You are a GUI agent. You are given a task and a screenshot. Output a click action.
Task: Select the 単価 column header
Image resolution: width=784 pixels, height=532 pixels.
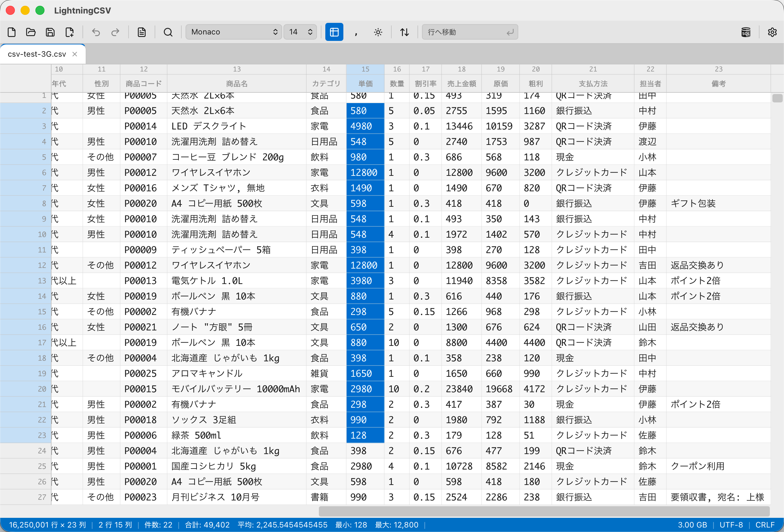tap(365, 84)
